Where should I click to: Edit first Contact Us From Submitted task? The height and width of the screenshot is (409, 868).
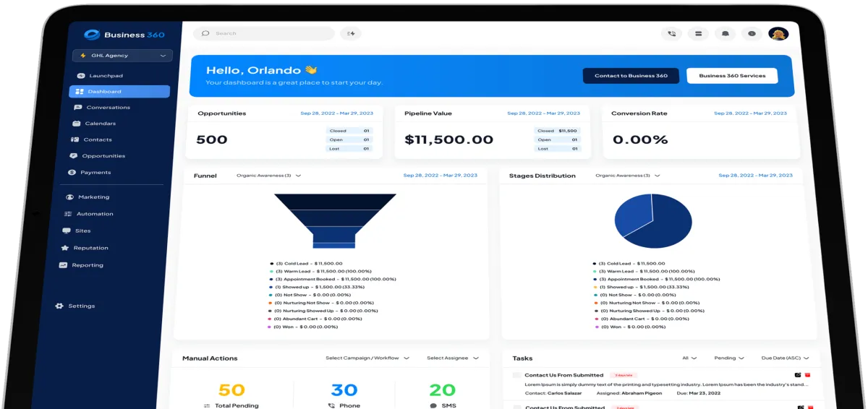click(798, 375)
